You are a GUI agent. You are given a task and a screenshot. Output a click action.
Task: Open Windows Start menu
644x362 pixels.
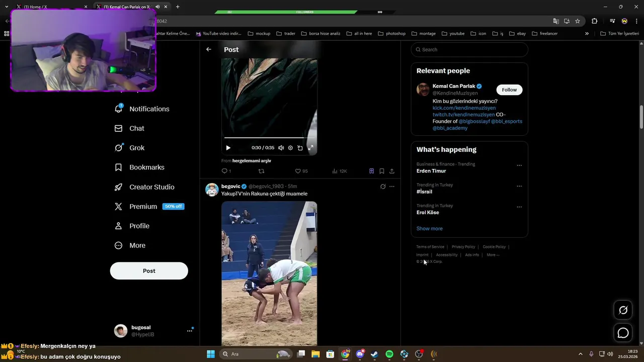[x=211, y=354]
